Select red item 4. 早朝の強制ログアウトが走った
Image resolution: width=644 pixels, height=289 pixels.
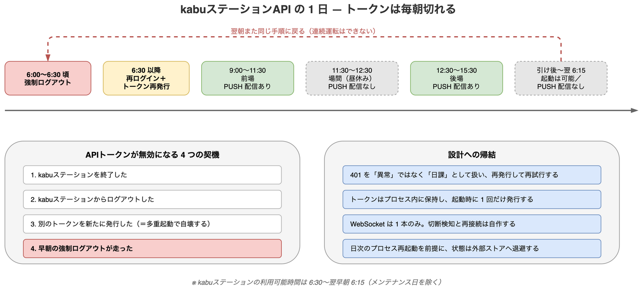(x=152, y=248)
